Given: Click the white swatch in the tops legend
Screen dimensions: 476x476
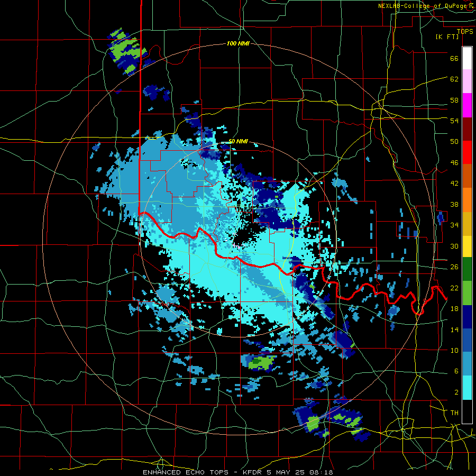Looking at the screenshot, I should 467,58.
